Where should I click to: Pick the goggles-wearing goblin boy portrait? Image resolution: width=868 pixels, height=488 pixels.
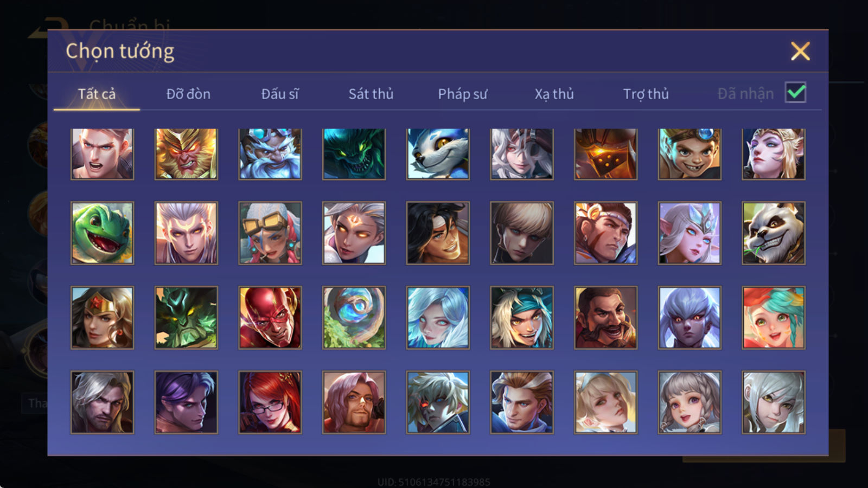(x=690, y=154)
